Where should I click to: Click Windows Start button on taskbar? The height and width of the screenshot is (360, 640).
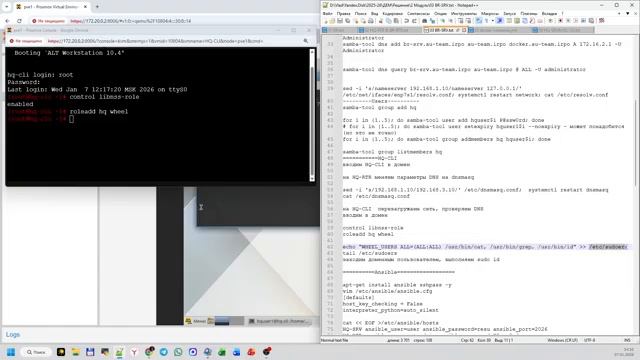click(x=11, y=352)
